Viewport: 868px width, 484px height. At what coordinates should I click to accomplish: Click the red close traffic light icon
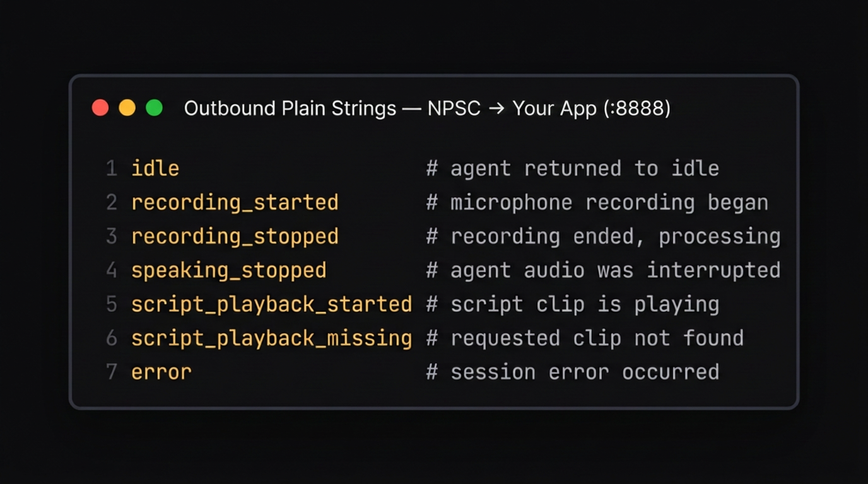[100, 108]
